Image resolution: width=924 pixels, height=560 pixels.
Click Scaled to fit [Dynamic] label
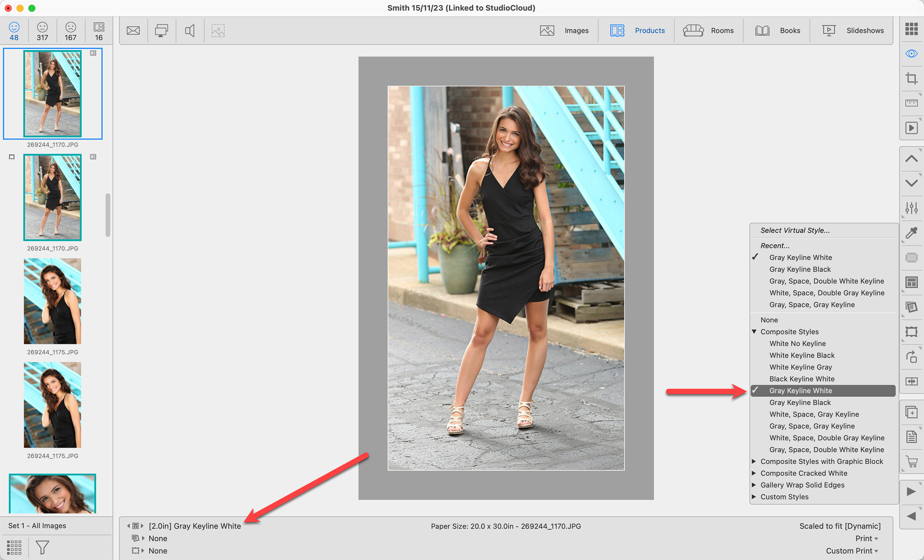[x=840, y=526]
